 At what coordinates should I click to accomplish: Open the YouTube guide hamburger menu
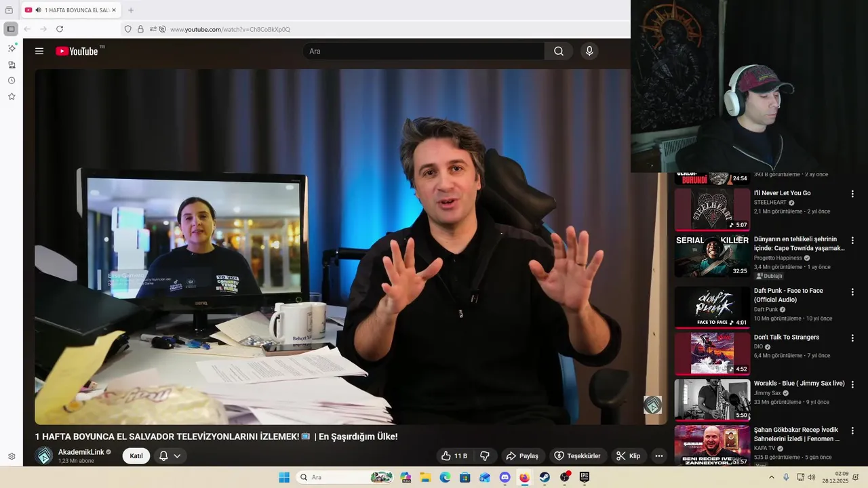click(39, 51)
